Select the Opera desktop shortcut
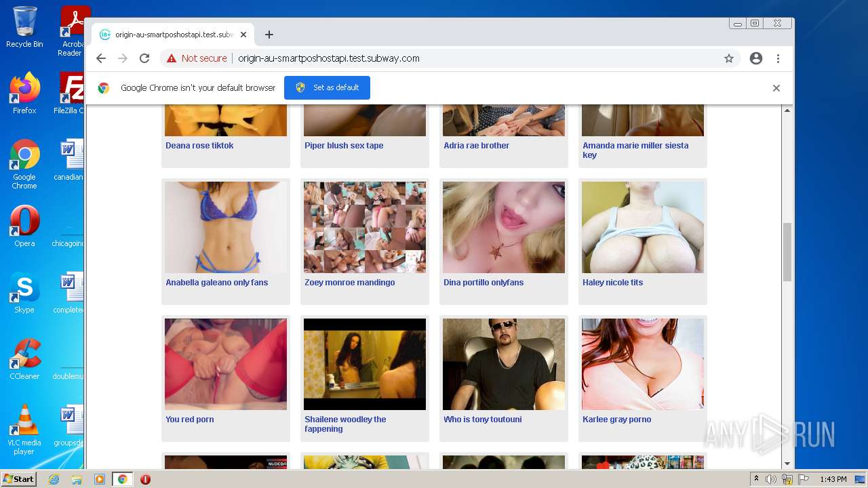Screen dimensions: 868x488 (x=24, y=226)
